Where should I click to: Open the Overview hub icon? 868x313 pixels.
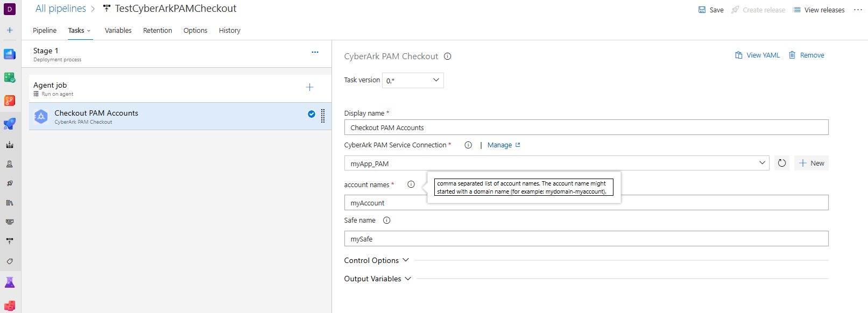pyautogui.click(x=10, y=54)
